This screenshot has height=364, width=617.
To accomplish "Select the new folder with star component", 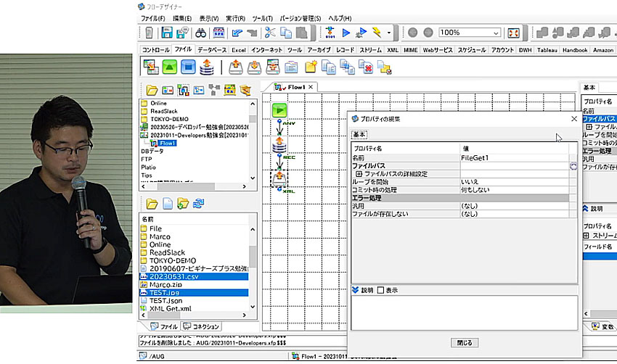I will pyautogui.click(x=310, y=67).
